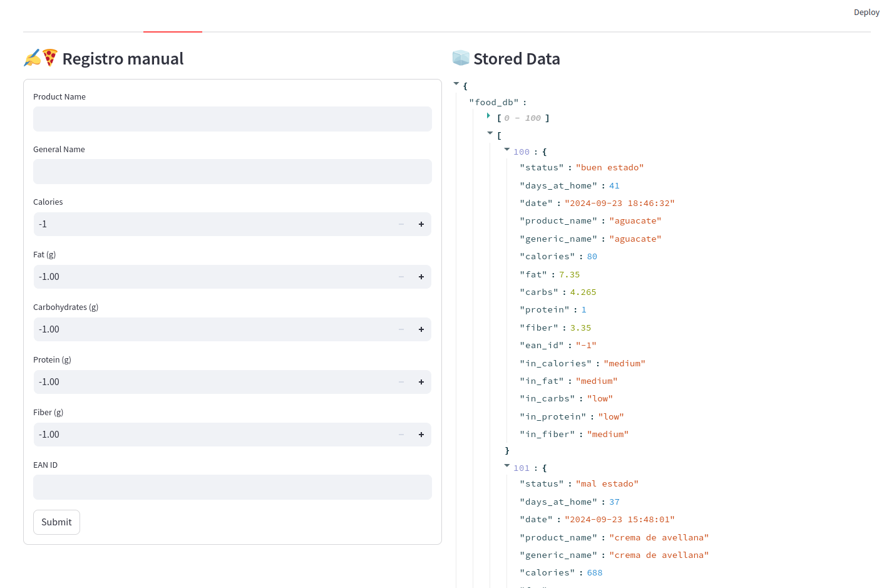Viewport: 889px width, 588px height.
Task: Open the Deploy menu
Action: tap(866, 13)
